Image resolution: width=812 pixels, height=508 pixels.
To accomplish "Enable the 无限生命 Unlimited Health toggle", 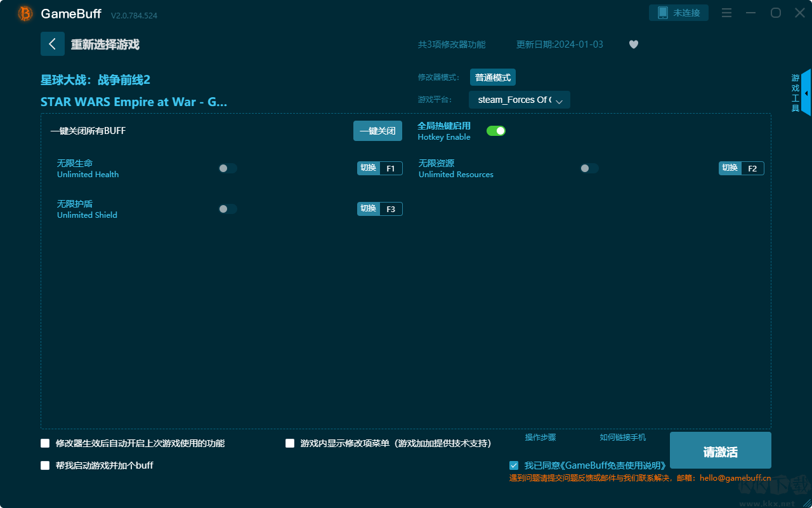I will (x=228, y=168).
